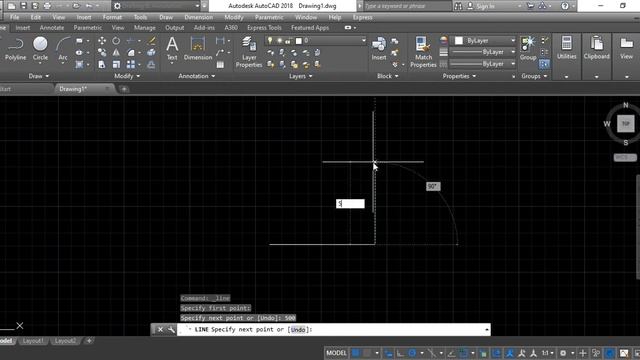Viewport: 640px width, 360px height.
Task: Open the Modify menu
Action: 234,17
